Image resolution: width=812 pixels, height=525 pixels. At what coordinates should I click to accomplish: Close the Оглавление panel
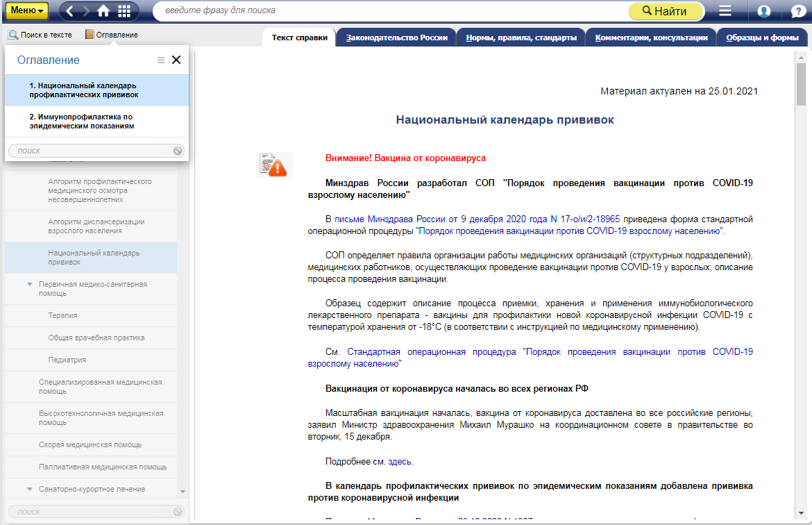coord(176,60)
